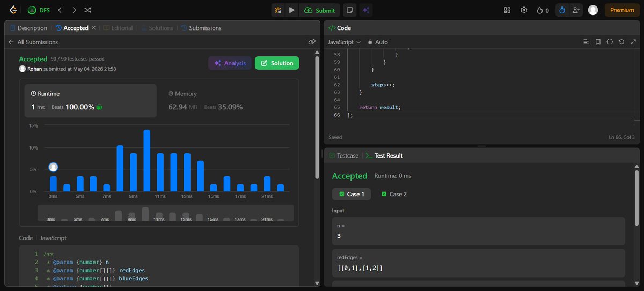Viewport: 644px width, 291px height.
Task: Click the Auto mode label
Action: click(381, 42)
